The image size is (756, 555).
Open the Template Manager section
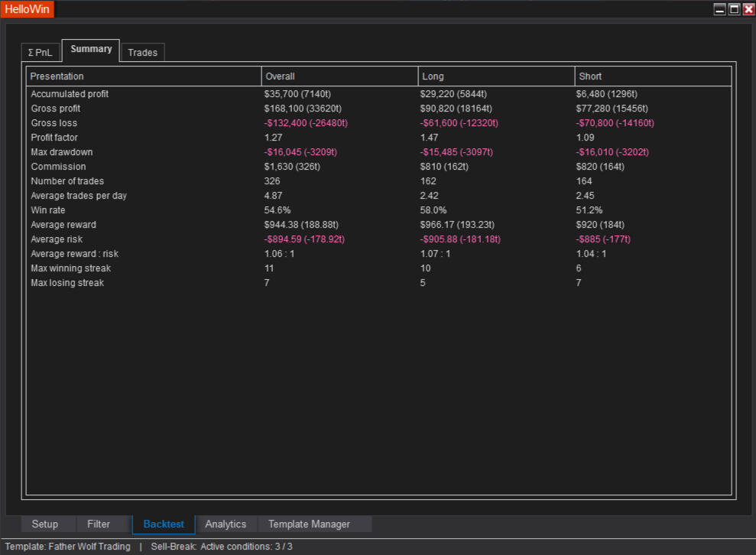[x=309, y=524]
